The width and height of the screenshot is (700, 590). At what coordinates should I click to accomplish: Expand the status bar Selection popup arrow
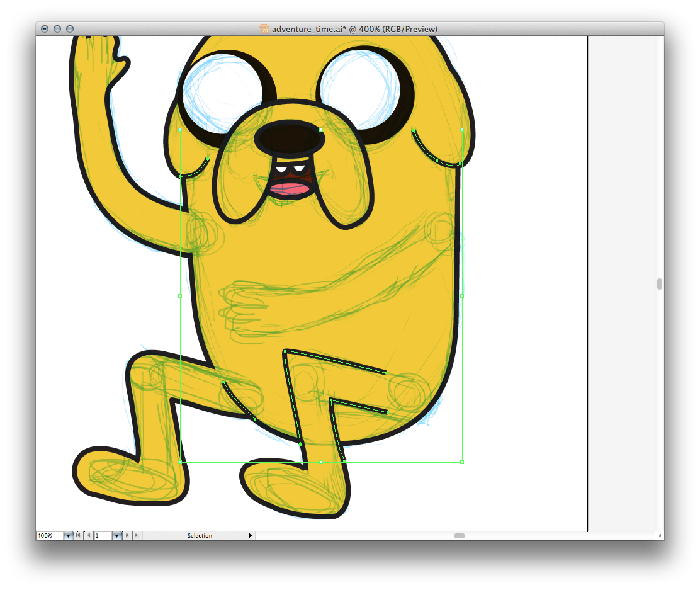click(250, 536)
